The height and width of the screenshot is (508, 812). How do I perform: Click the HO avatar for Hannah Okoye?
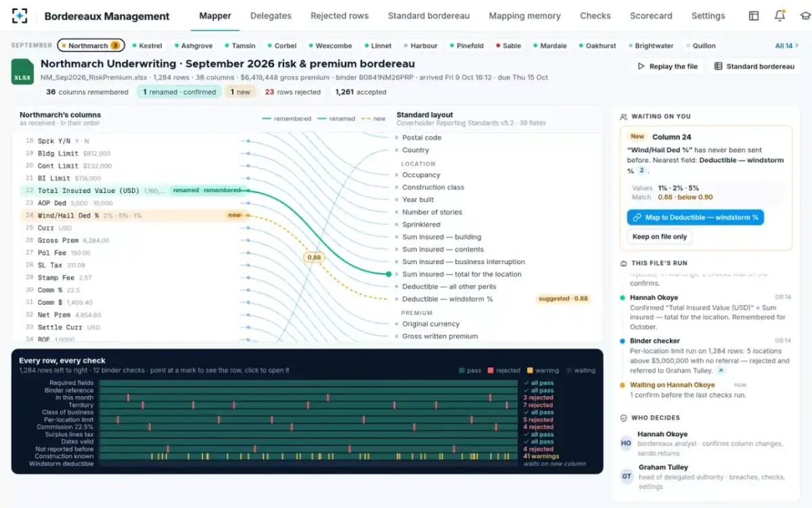[626, 443]
